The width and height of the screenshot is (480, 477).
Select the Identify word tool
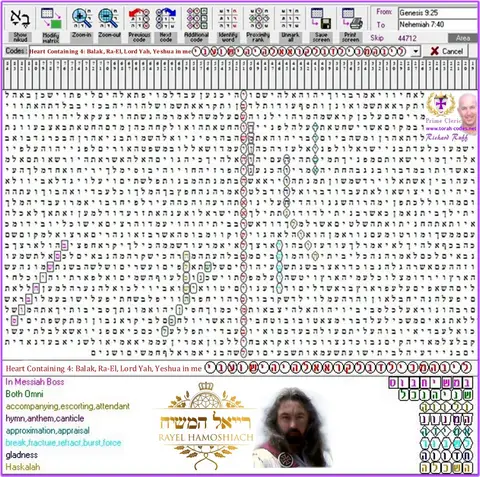pos(228,18)
